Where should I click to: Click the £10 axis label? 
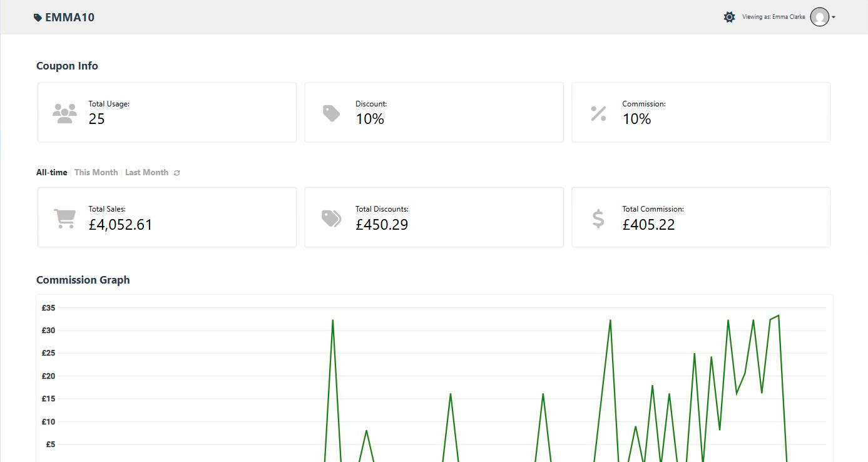pyautogui.click(x=49, y=422)
